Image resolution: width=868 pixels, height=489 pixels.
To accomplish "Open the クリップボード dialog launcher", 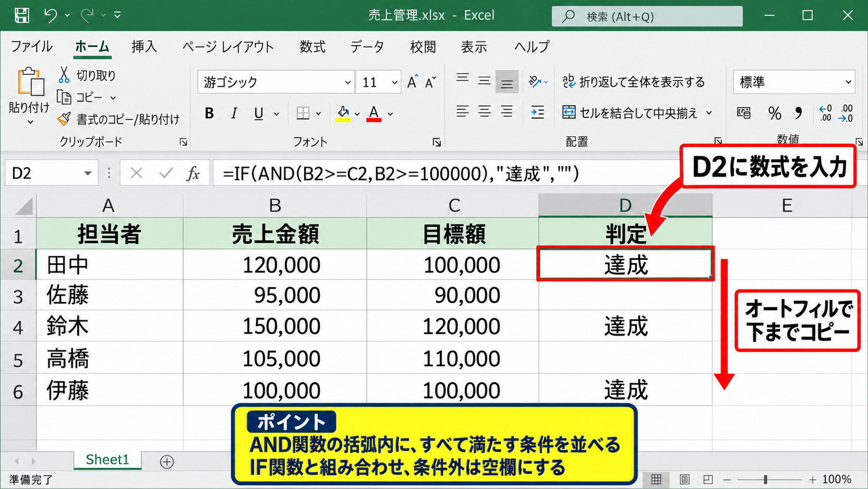I will (183, 142).
